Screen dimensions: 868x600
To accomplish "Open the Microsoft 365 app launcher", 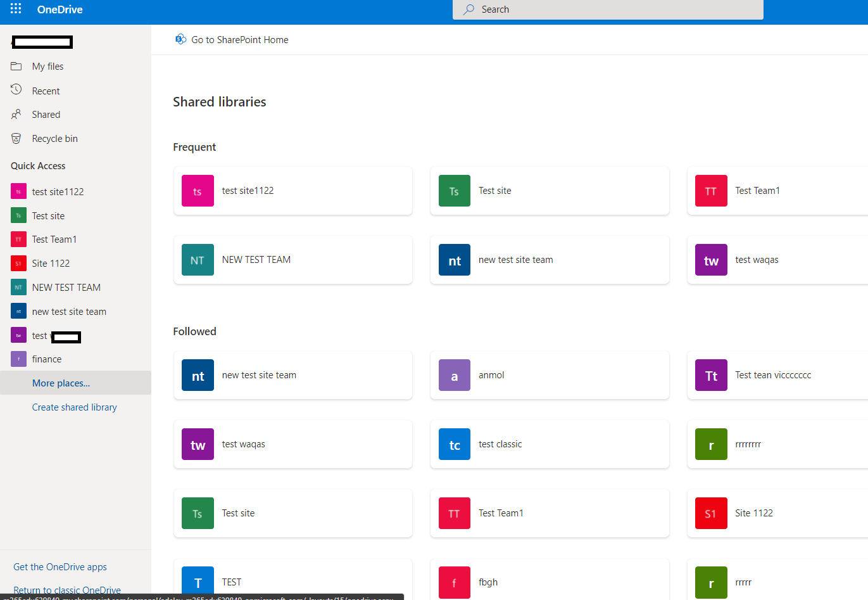I will click(15, 9).
